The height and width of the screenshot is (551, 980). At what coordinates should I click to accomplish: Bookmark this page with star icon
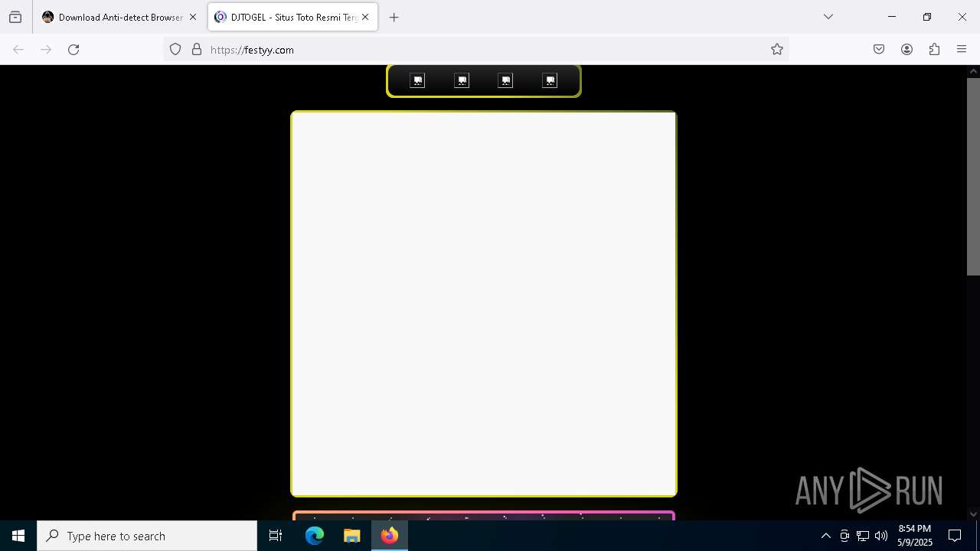pyautogui.click(x=776, y=49)
